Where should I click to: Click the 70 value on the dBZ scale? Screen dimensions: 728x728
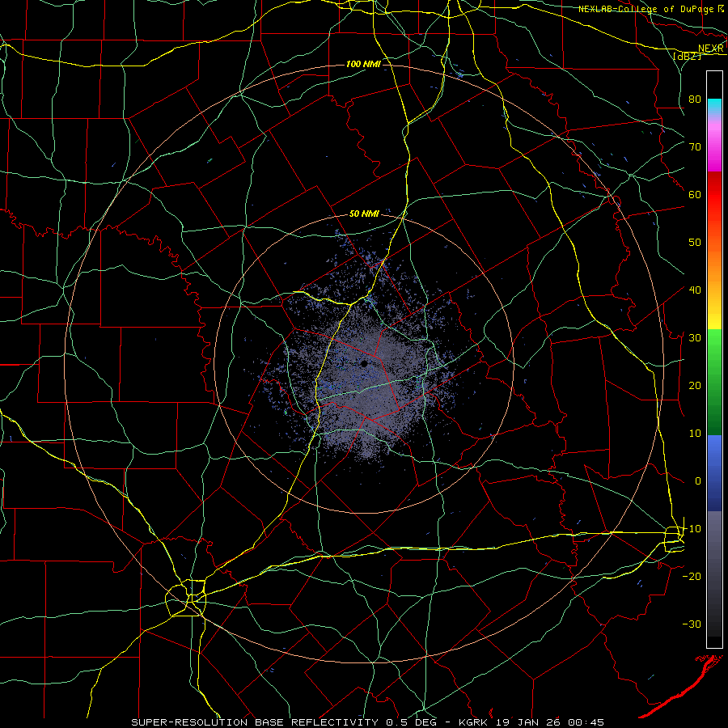695,146
